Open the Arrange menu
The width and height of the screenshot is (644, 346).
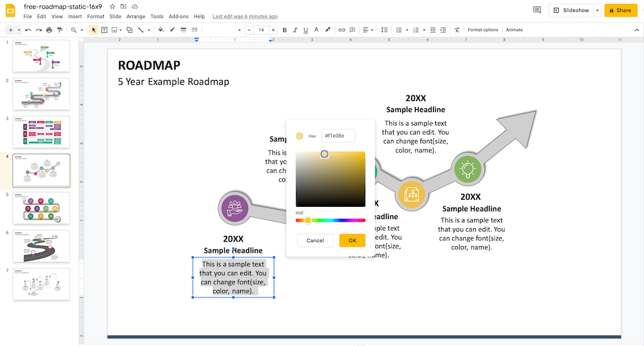coord(136,17)
